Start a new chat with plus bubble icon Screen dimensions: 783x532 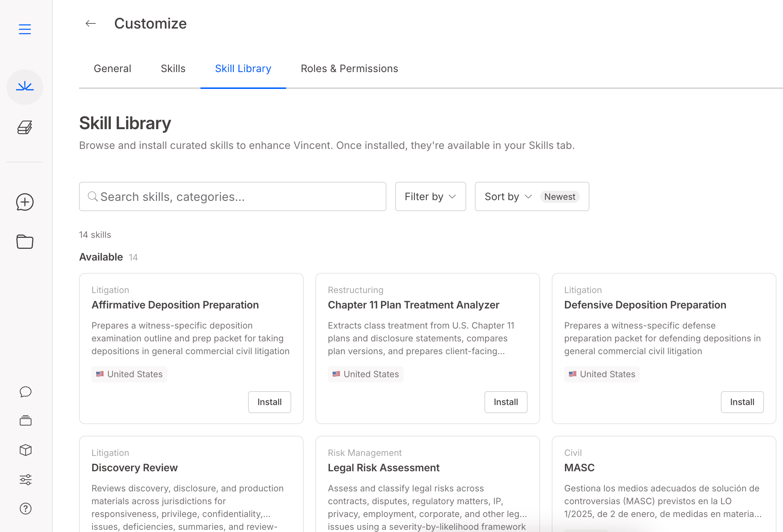point(25,202)
